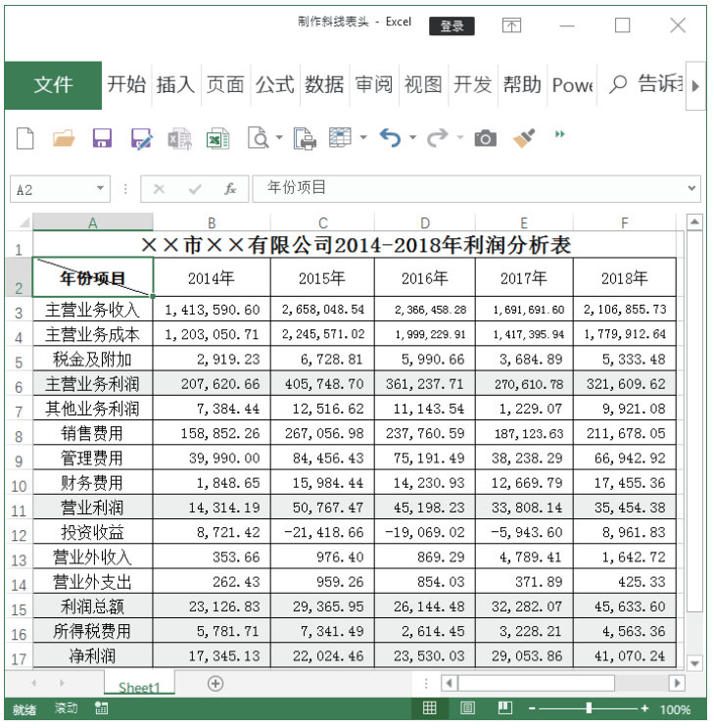Click the Format Painter brush icon
The width and height of the screenshot is (714, 728).
(524, 138)
